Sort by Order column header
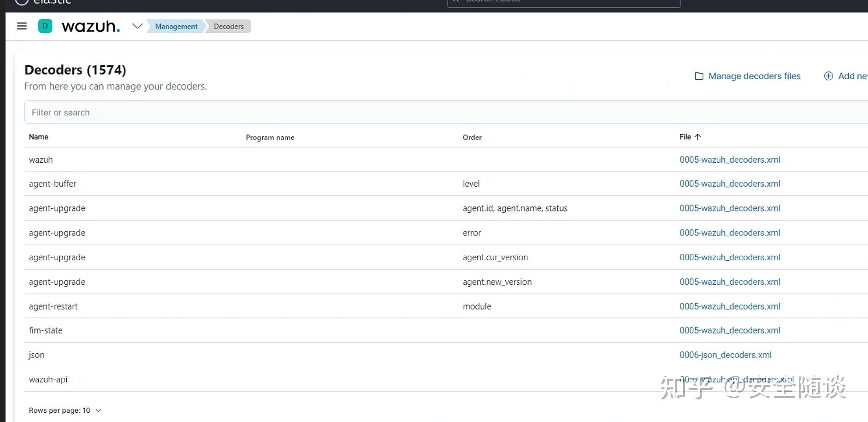This screenshot has width=868, height=422. click(472, 137)
